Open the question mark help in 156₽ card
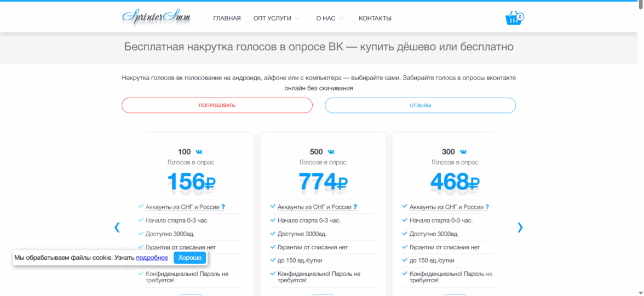The image size is (644, 296). click(x=223, y=207)
